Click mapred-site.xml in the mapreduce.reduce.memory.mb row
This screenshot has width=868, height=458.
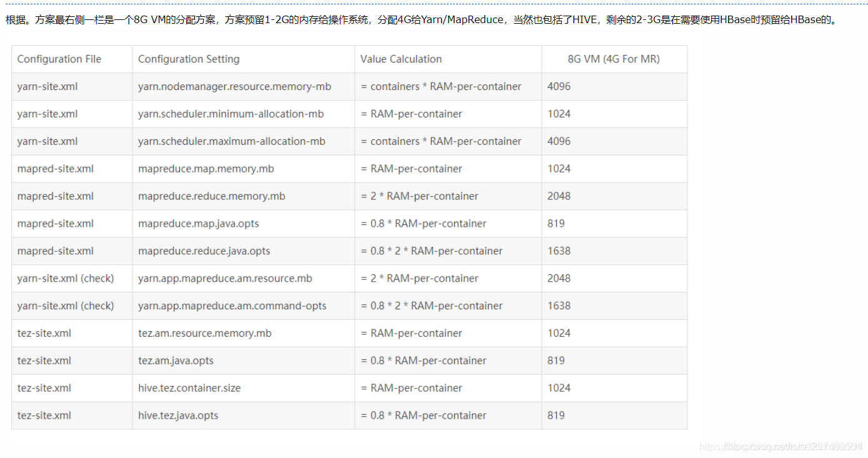(x=55, y=196)
